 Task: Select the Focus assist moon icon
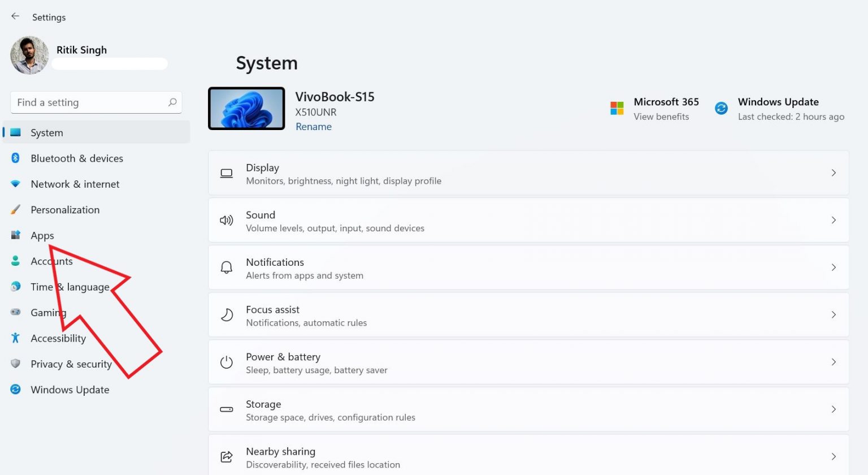pyautogui.click(x=227, y=315)
